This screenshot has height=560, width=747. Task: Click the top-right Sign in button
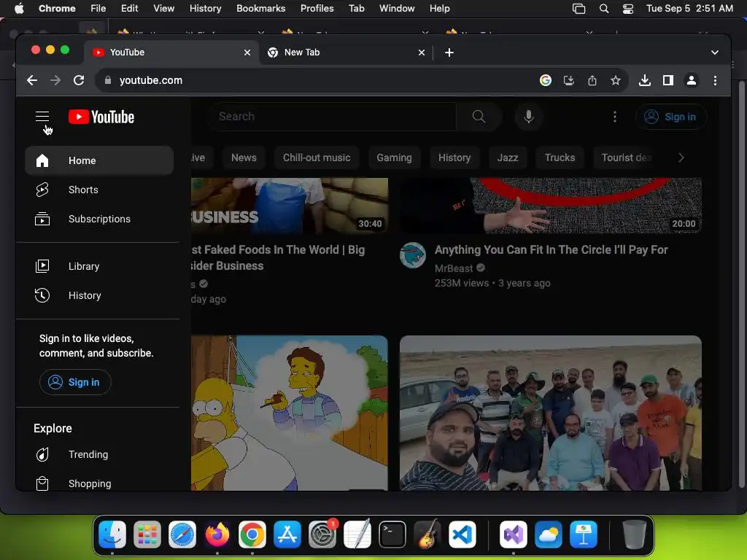click(671, 117)
